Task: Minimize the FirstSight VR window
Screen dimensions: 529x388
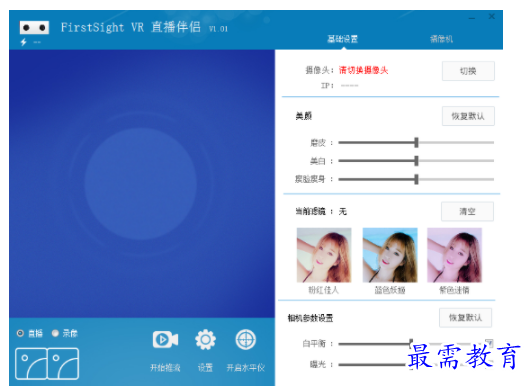Action: coord(472,18)
